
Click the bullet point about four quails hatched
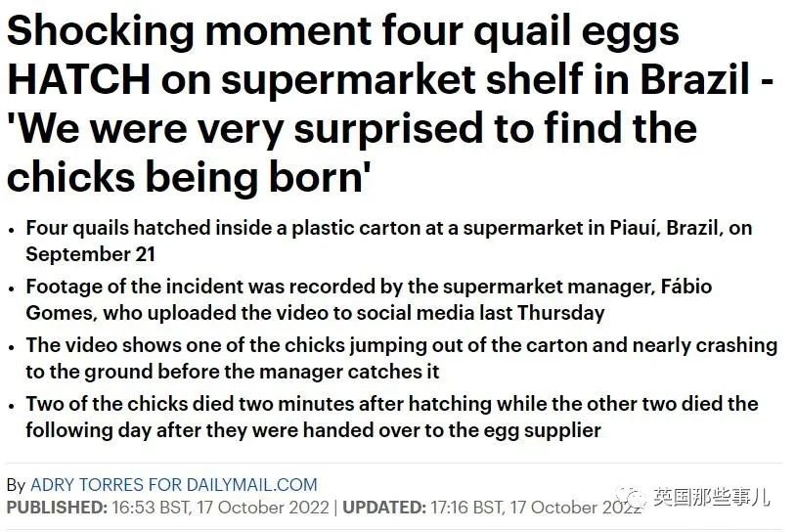[389, 242]
